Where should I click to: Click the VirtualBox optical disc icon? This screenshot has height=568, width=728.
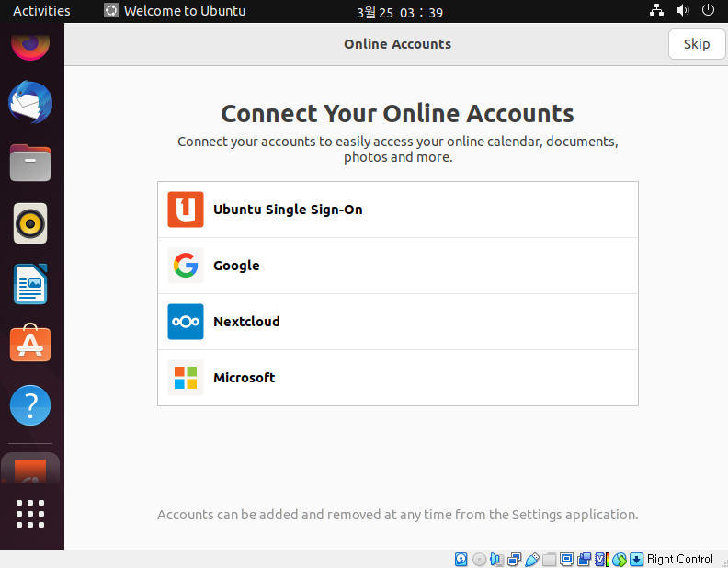click(479, 559)
